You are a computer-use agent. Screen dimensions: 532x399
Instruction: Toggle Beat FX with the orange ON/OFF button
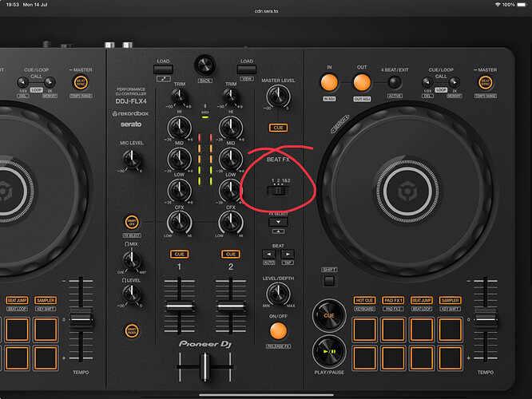click(x=278, y=331)
